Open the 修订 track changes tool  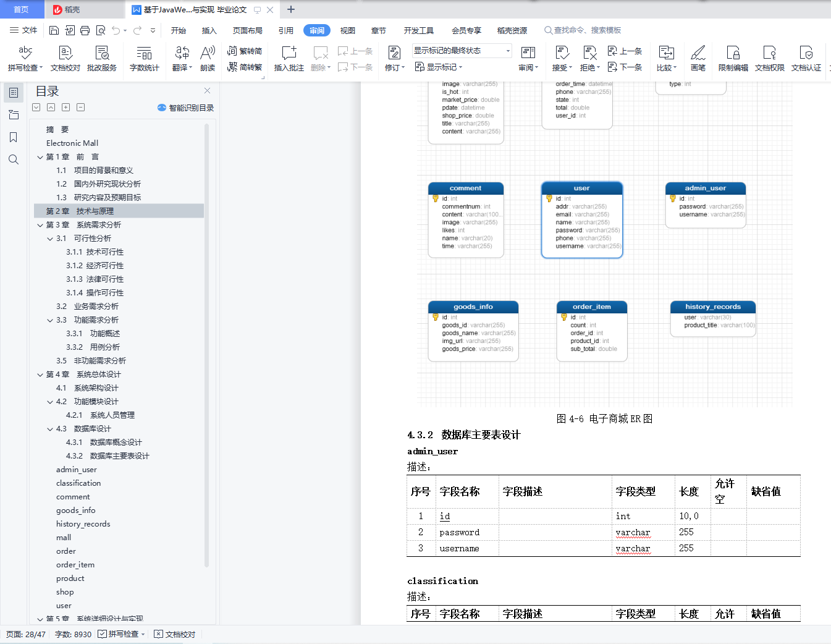(395, 59)
